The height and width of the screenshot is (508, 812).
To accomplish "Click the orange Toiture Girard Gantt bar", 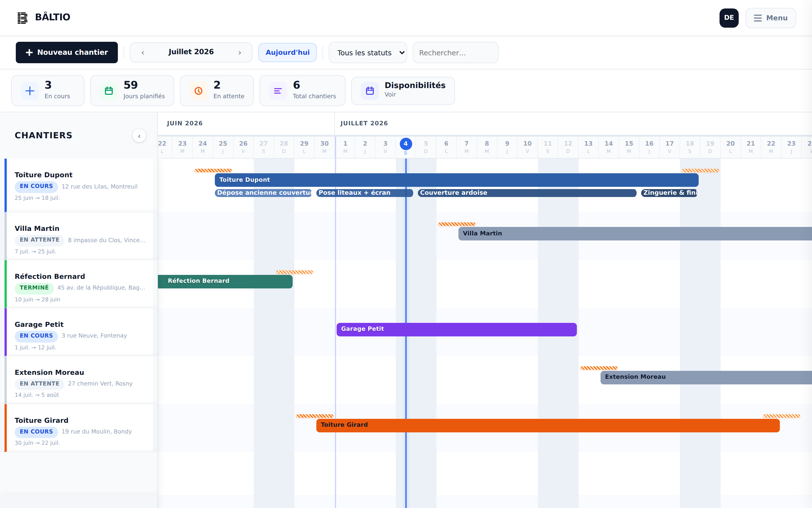I will pyautogui.click(x=548, y=425).
